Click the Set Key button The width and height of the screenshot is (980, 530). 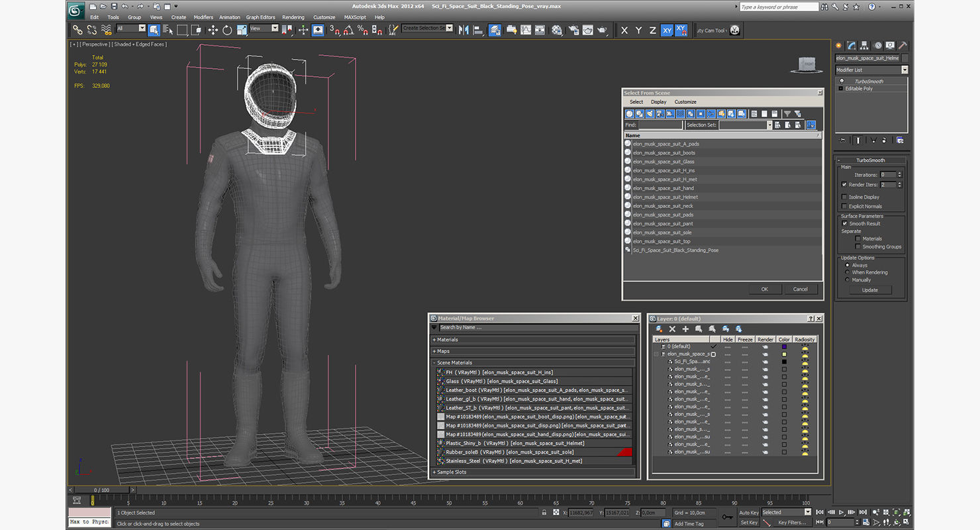tap(748, 523)
